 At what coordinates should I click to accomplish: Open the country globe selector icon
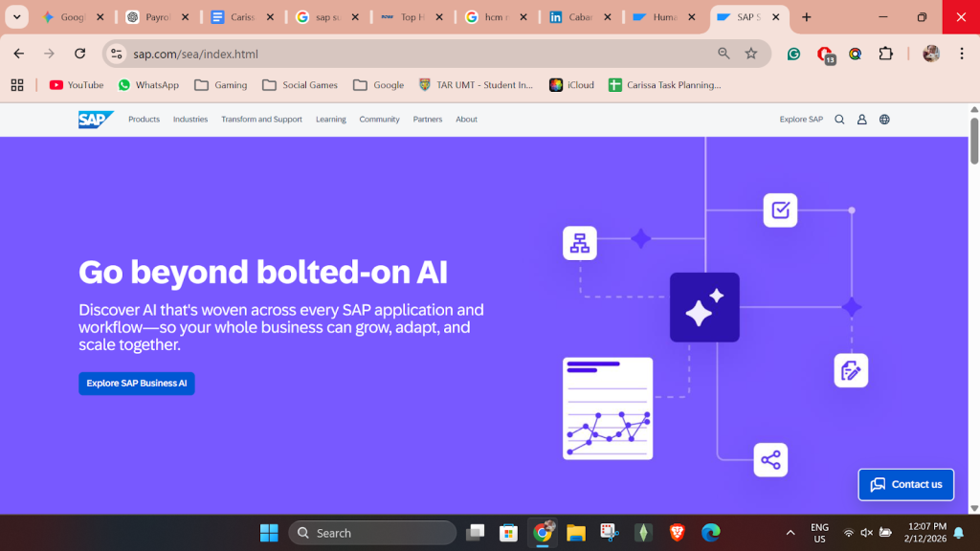pyautogui.click(x=884, y=120)
